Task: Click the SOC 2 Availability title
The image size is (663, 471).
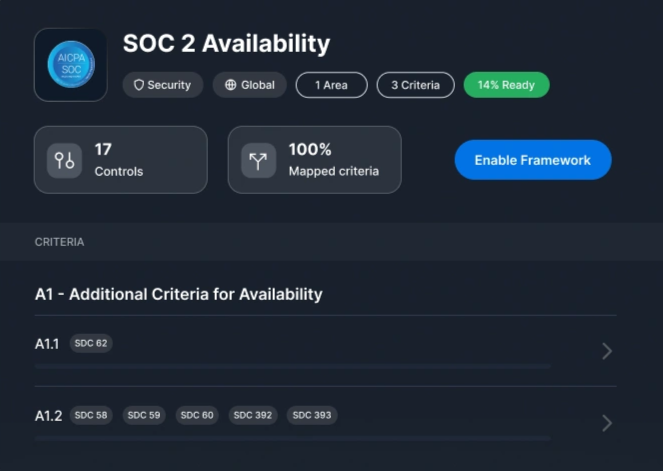Action: tap(226, 44)
